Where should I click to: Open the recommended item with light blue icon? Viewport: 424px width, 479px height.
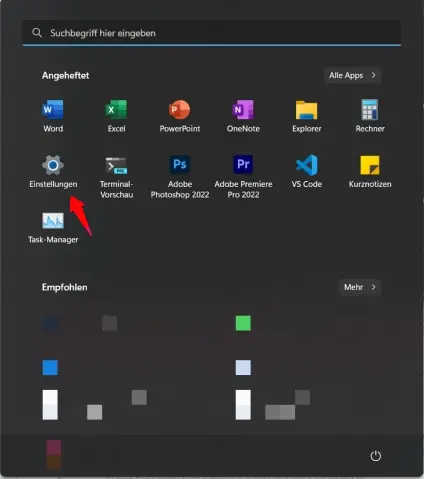[243, 367]
